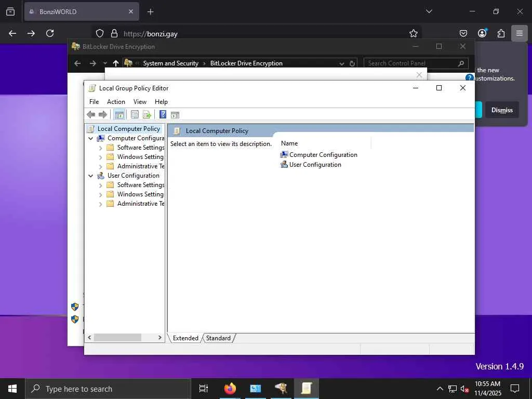Select the BonziWORLD browser tab
The width and height of the screenshot is (532, 399).
[x=82, y=11]
